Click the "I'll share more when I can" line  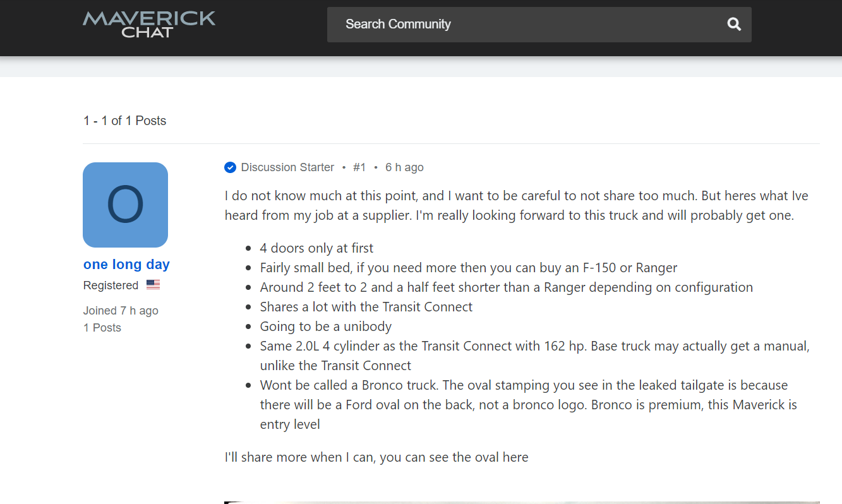[x=376, y=457]
